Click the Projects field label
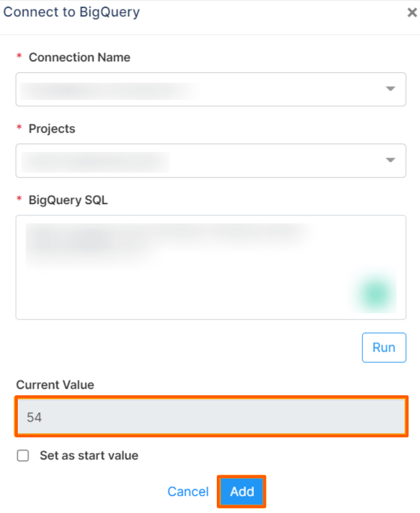Screen dimensions: 420x513 (x=52, y=128)
